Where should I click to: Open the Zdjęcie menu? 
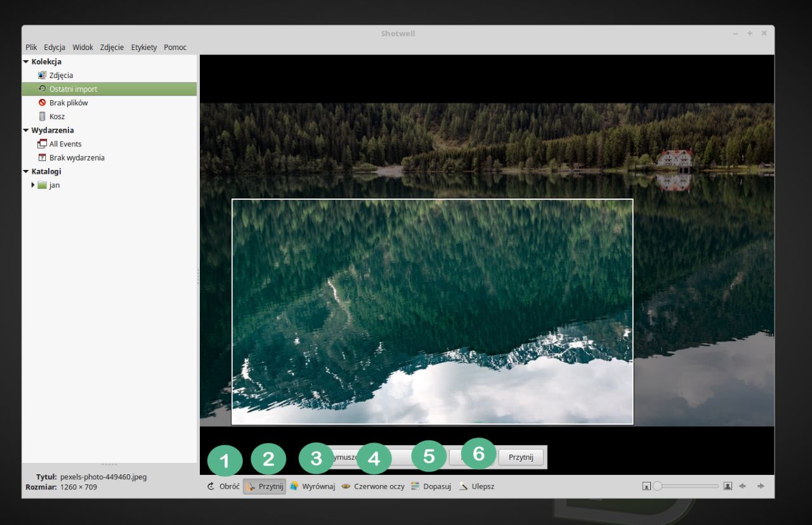point(112,48)
